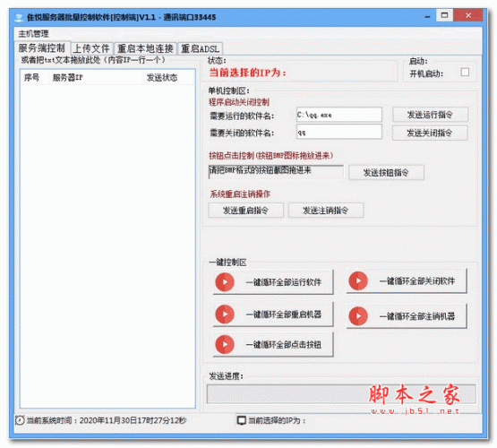The width and height of the screenshot is (497, 448).
Task: Open the 重启ADSL tab
Action: click(200, 48)
